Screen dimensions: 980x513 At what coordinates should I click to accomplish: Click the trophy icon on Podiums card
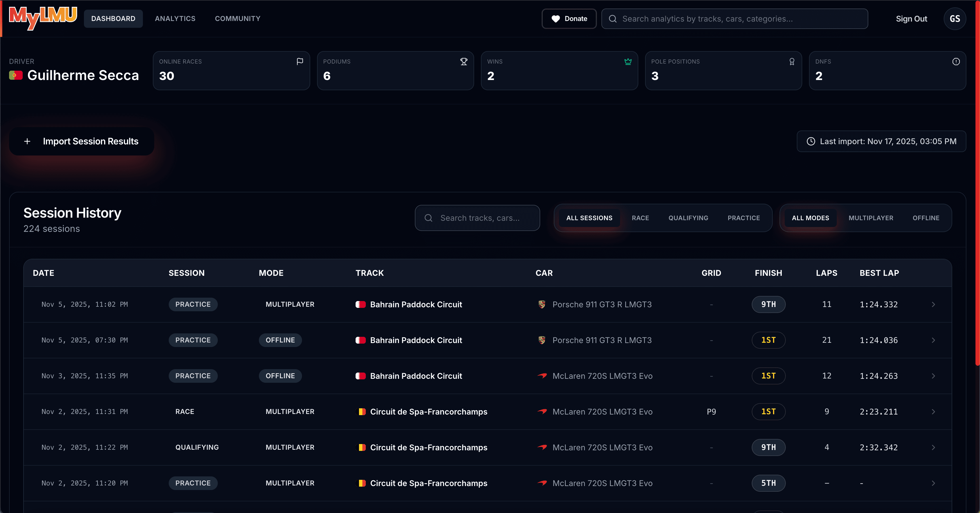464,62
